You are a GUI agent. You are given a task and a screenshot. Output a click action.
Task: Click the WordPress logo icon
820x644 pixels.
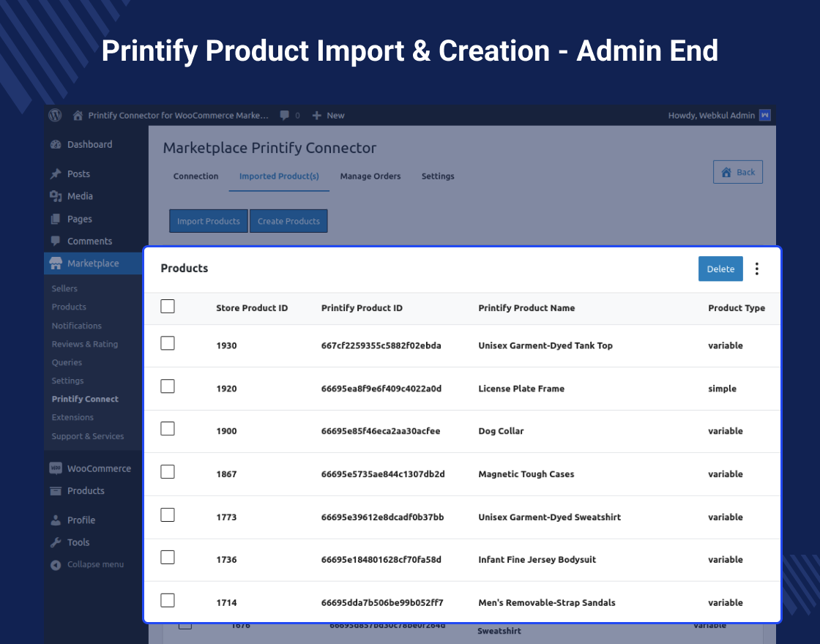pyautogui.click(x=56, y=115)
